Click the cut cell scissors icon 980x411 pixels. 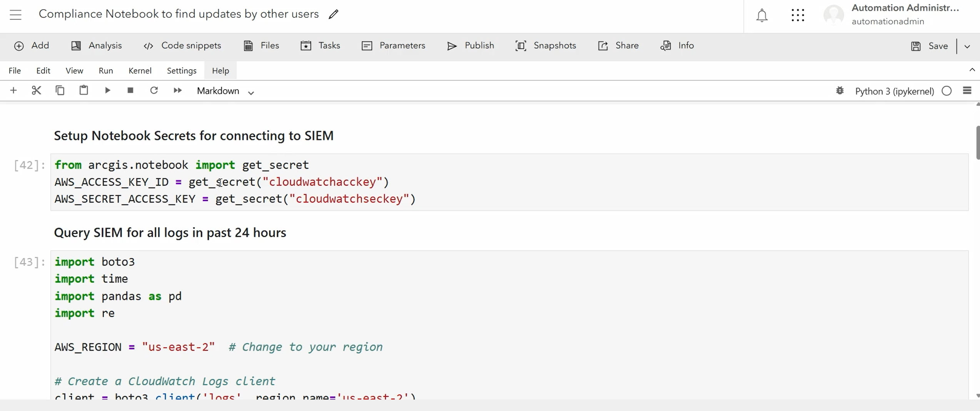pyautogui.click(x=36, y=91)
